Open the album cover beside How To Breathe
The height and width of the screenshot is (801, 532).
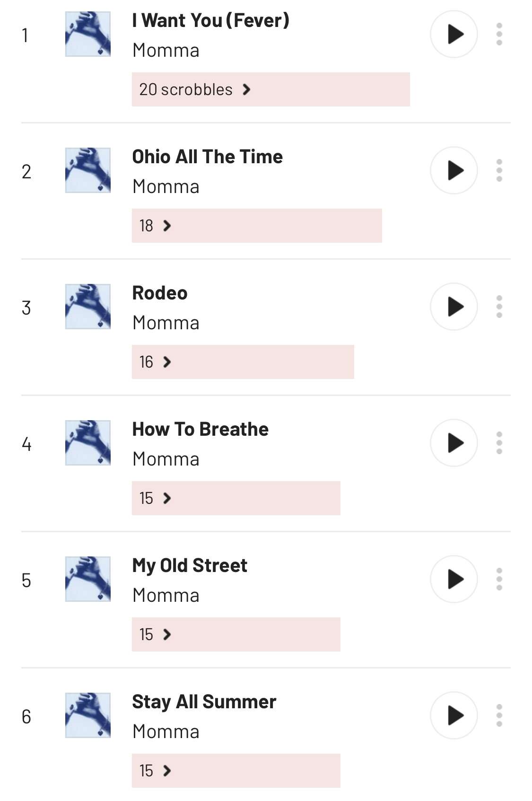(x=88, y=443)
